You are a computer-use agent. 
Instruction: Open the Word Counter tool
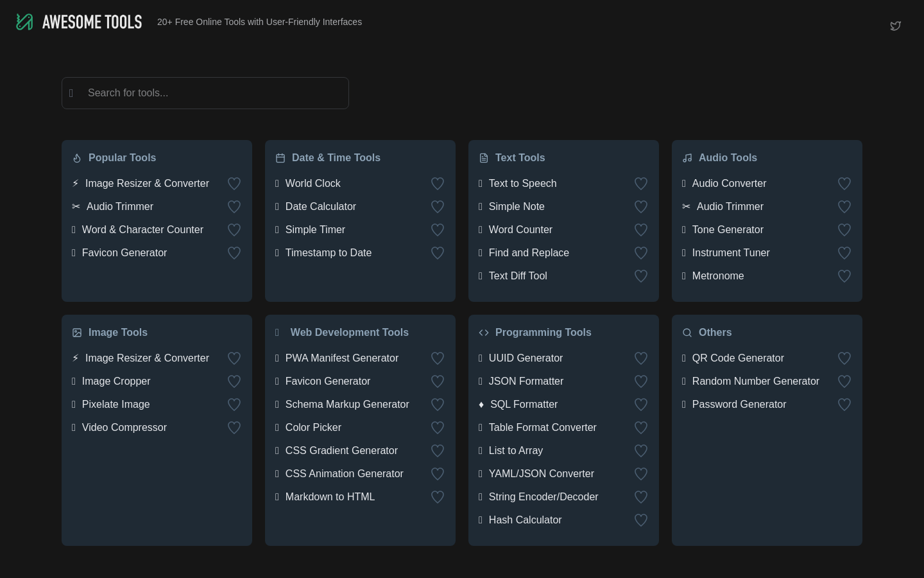tap(520, 230)
